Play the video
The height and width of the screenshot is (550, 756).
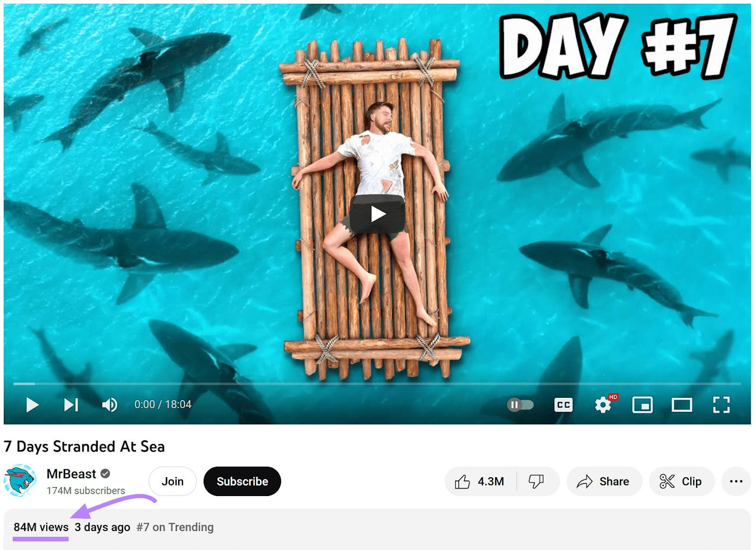[x=33, y=404]
